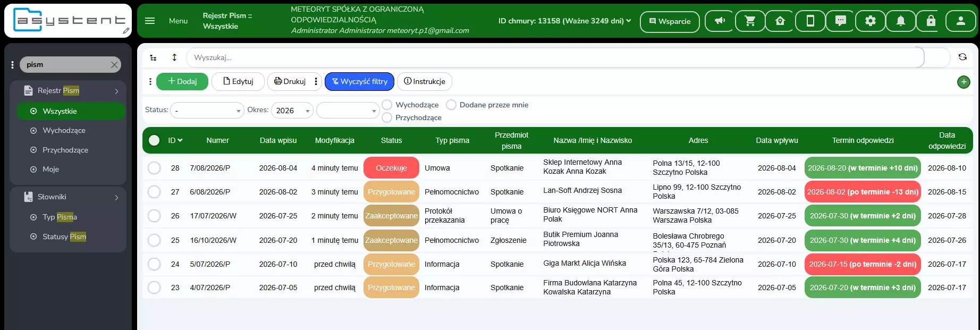Click the Wyszukaj search field

pyautogui.click(x=555, y=57)
